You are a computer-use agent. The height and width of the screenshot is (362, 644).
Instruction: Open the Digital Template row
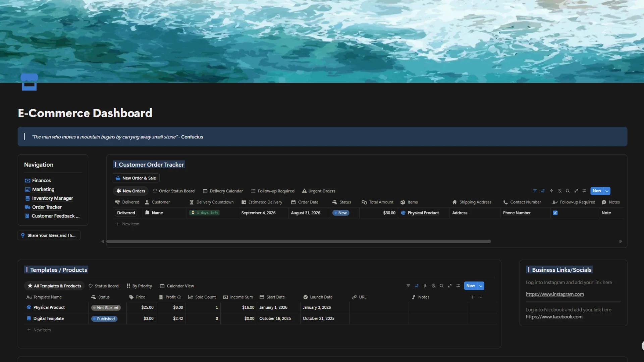48,318
